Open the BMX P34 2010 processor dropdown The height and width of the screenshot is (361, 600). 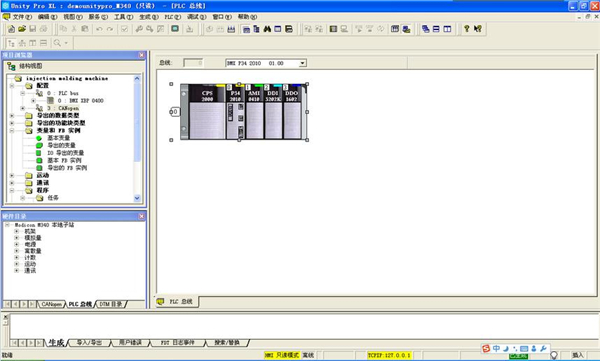(303, 63)
